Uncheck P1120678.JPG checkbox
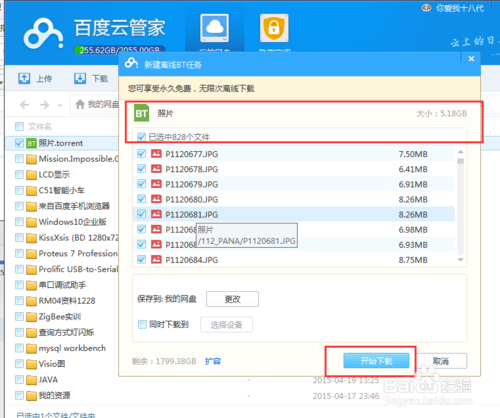This screenshot has height=418, width=500. point(141,169)
